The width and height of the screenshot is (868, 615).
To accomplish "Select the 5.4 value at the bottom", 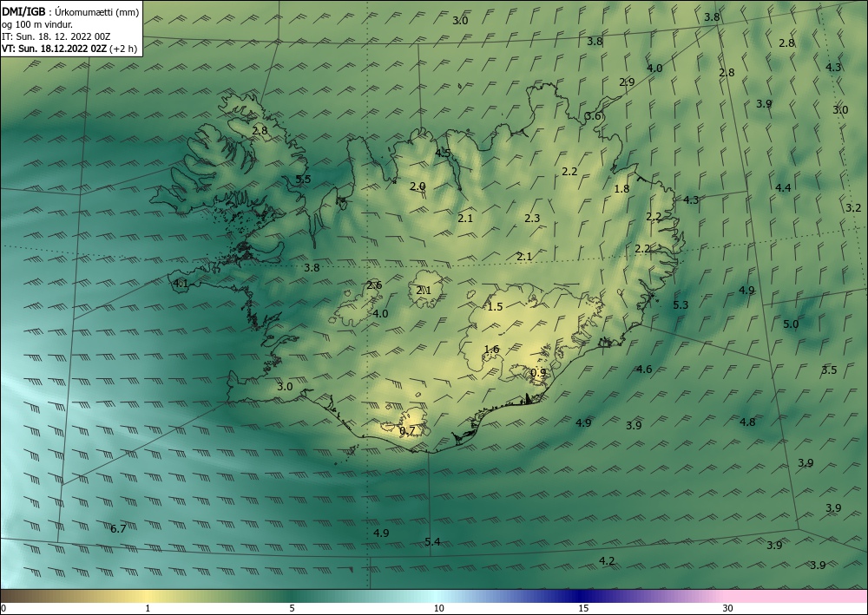I will pyautogui.click(x=432, y=541).
